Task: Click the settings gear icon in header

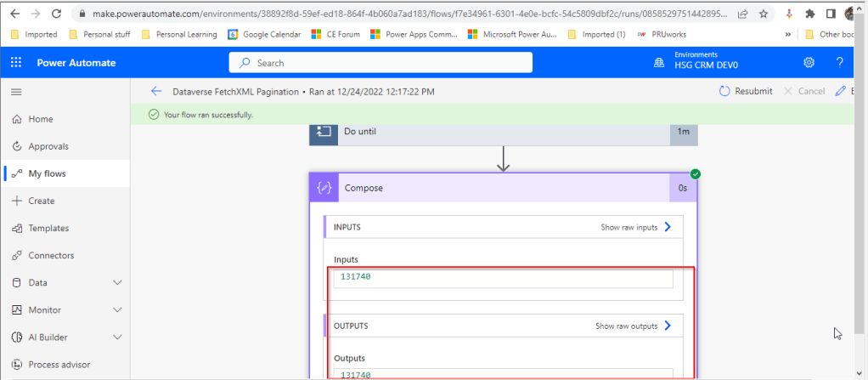Action: coord(809,63)
